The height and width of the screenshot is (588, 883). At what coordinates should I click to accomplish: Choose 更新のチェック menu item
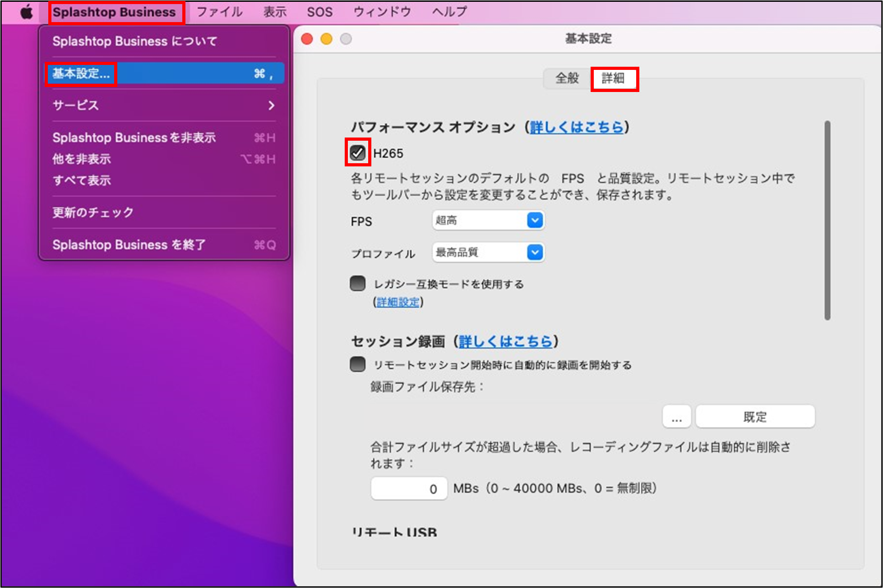92,212
